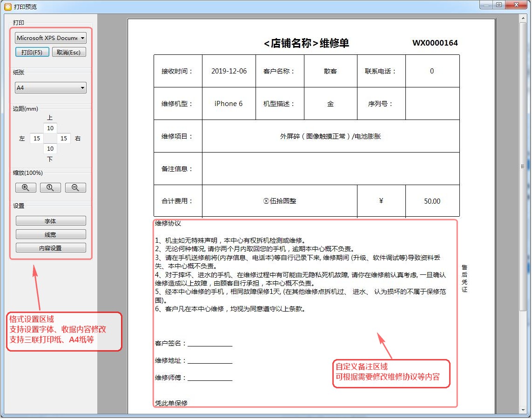Click the 客户签名 signature line

tap(194, 343)
